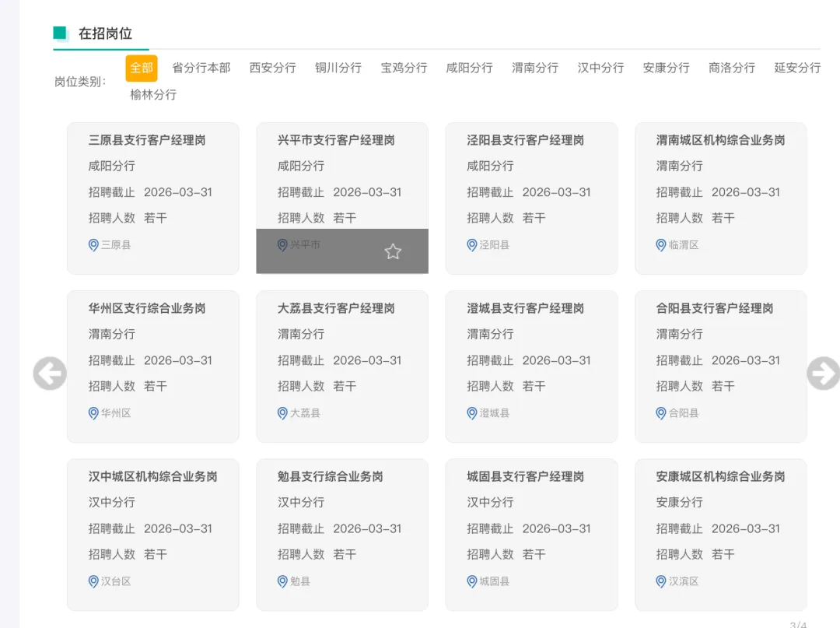Open 渭南城区机构综合业务岗 job posting

click(x=720, y=140)
